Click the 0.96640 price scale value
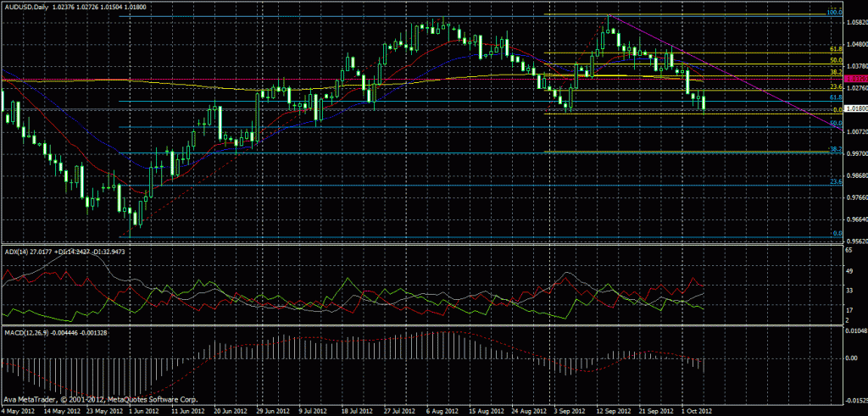Screen dimensions: 868x416 (852, 219)
